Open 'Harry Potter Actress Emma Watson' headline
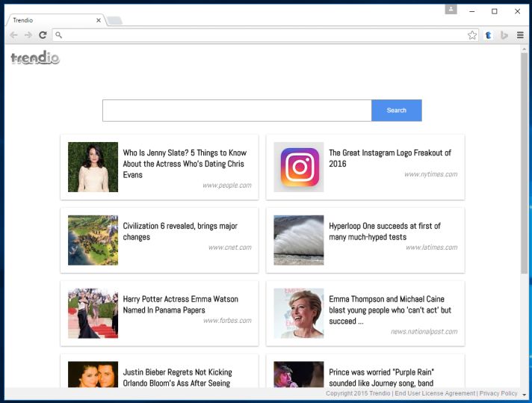The image size is (532, 403). (x=181, y=304)
